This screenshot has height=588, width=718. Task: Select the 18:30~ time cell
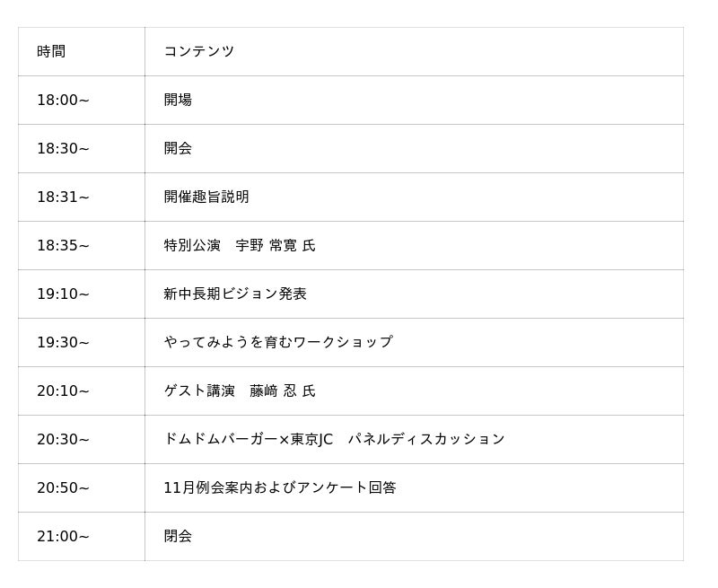pos(63,149)
